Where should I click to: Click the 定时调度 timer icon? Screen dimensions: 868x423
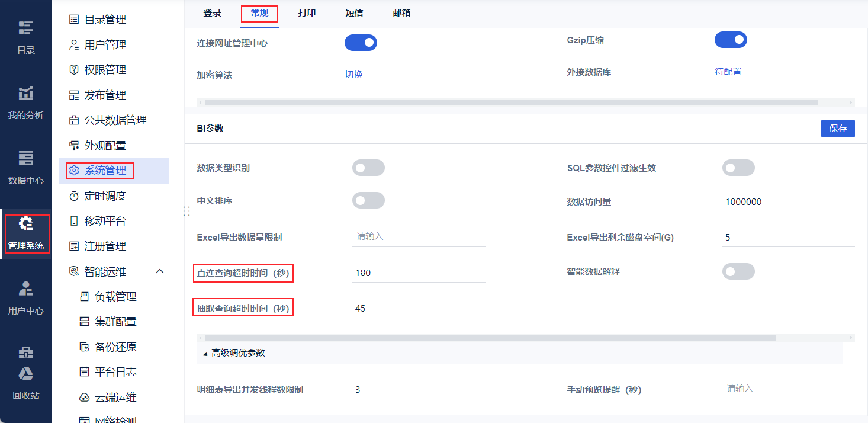[x=74, y=196]
